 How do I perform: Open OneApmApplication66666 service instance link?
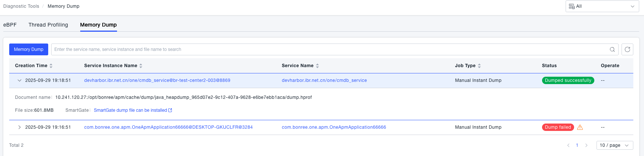click(168, 127)
